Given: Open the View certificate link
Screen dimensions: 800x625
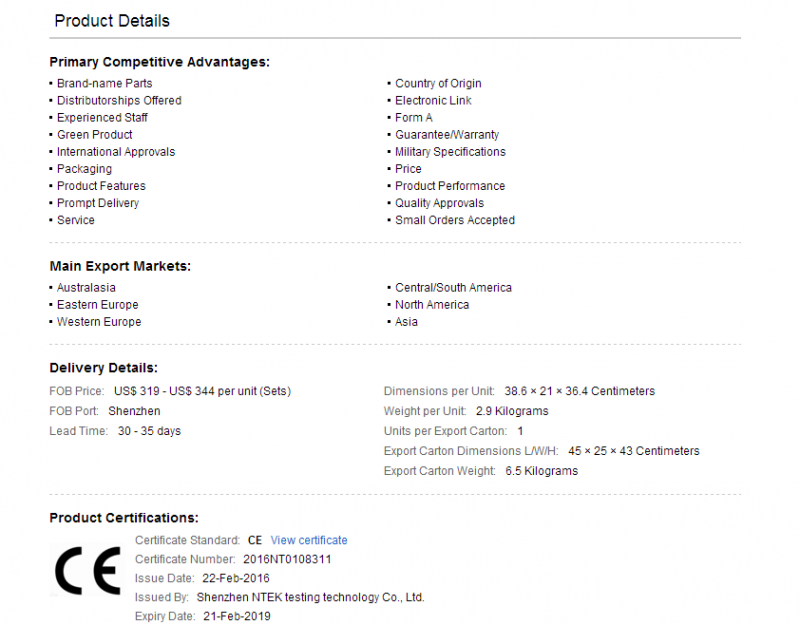Looking at the screenshot, I should click(x=309, y=540).
